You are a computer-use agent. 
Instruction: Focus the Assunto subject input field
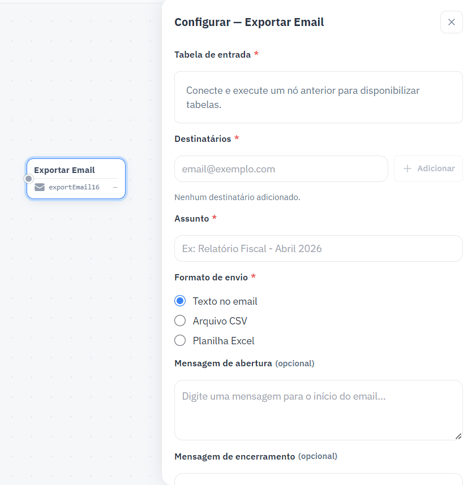pyautogui.click(x=318, y=248)
